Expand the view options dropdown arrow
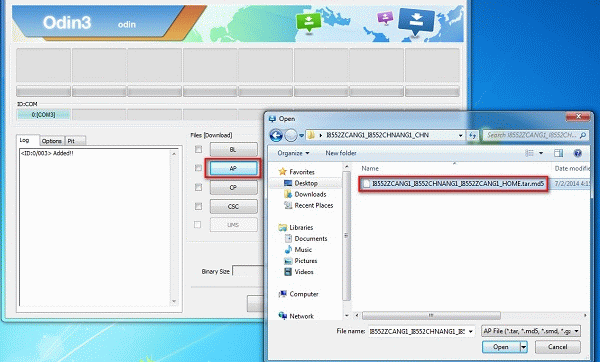 click(x=541, y=153)
